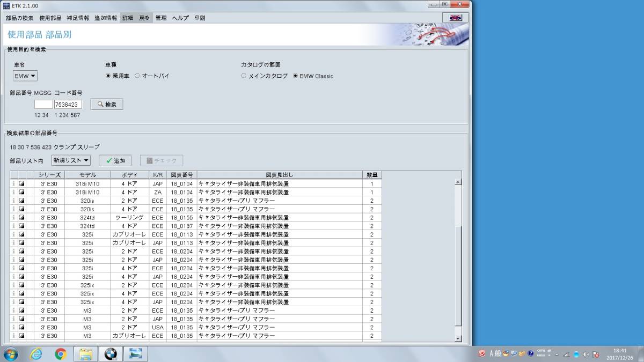
Task: Click the チェック check button
Action: pyautogui.click(x=162, y=160)
